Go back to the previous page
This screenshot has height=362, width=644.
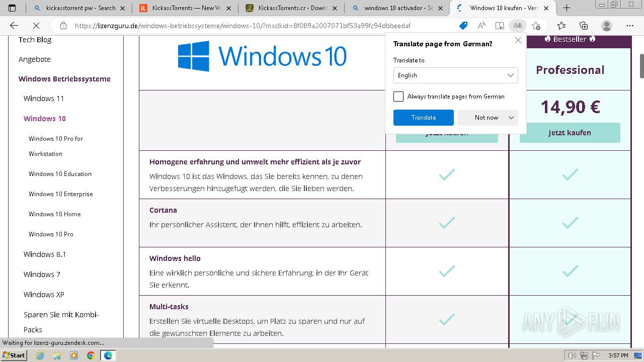(x=14, y=26)
